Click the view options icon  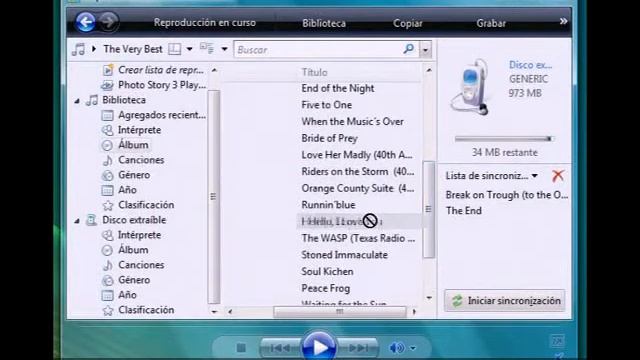(207, 49)
